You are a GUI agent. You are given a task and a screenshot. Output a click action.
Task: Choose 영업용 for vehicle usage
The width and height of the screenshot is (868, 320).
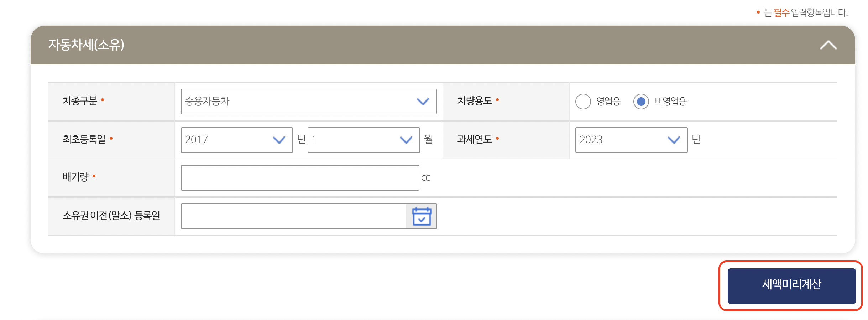coord(583,102)
